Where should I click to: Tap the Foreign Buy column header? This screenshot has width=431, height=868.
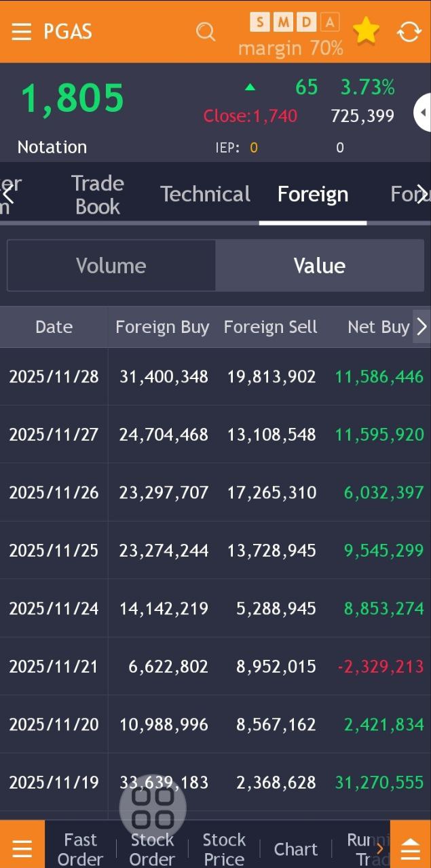(162, 327)
